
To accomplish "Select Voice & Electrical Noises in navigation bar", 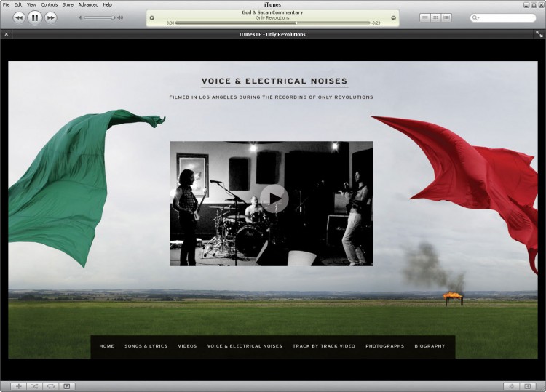I will point(245,346).
